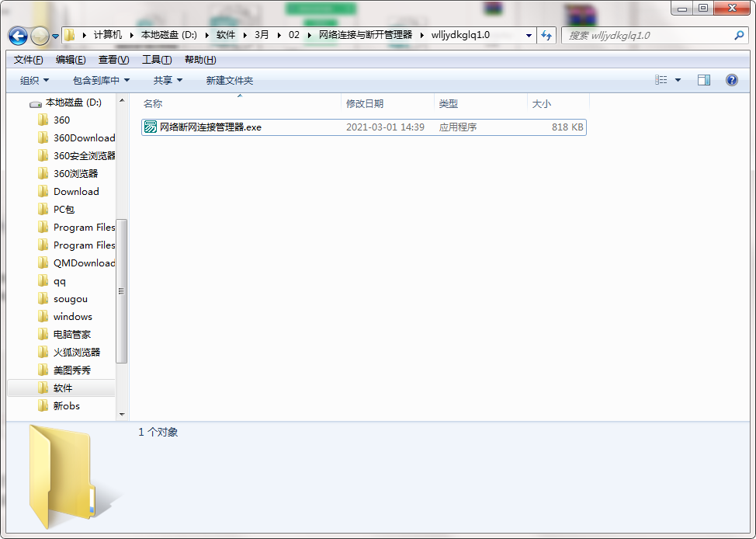The image size is (756, 539).
Task: Go back with the blue Back arrow
Action: (19, 36)
